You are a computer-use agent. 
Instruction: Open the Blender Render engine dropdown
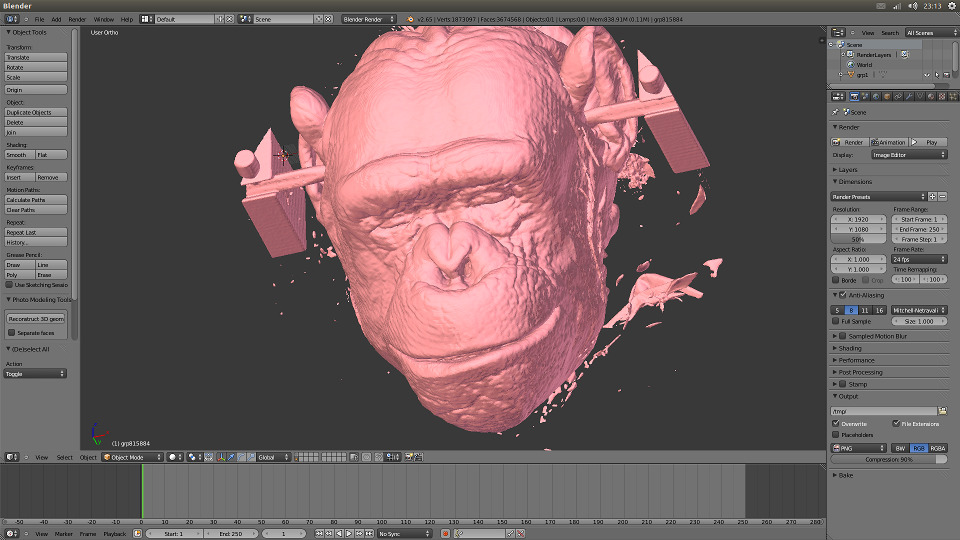[x=369, y=19]
